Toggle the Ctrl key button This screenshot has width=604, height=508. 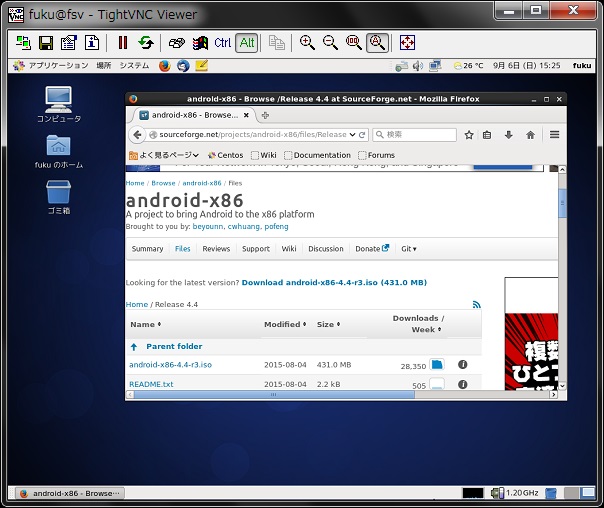[223, 42]
